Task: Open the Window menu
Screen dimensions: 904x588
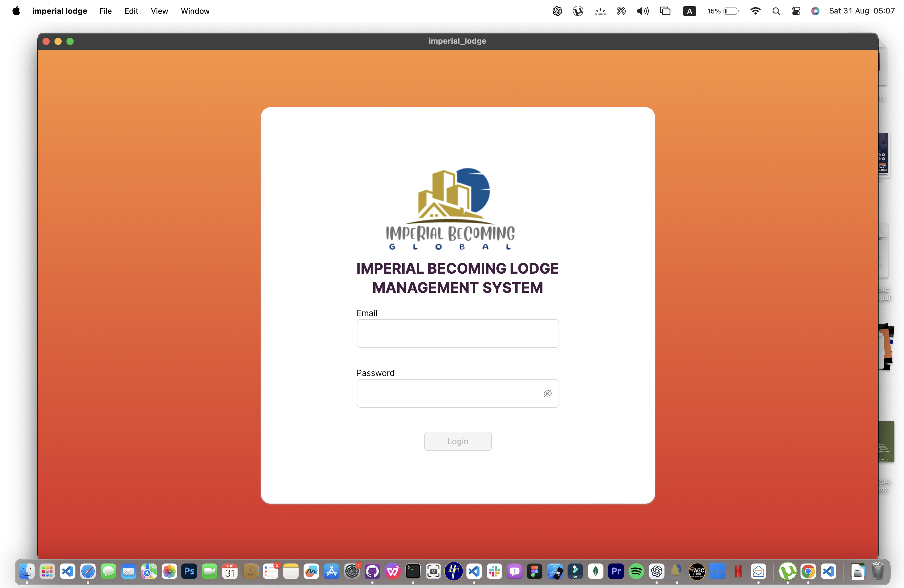Action: click(195, 11)
